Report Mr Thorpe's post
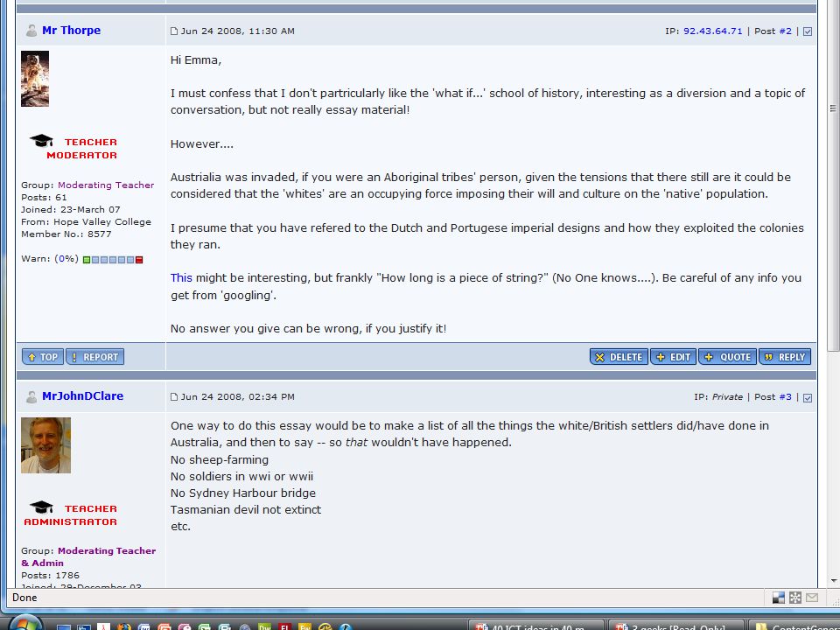Screen dimensions: 840x630 [94, 357]
